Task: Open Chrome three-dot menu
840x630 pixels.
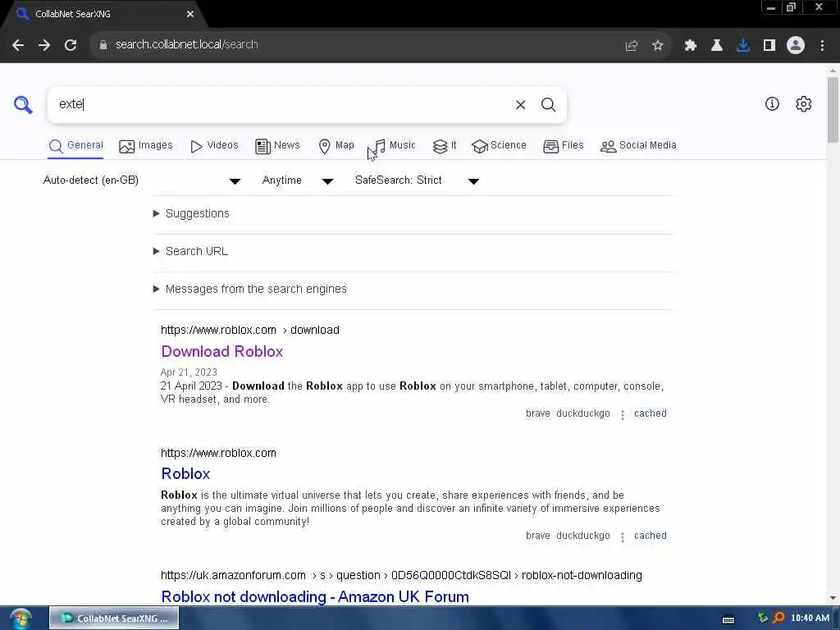Action: coord(822,46)
